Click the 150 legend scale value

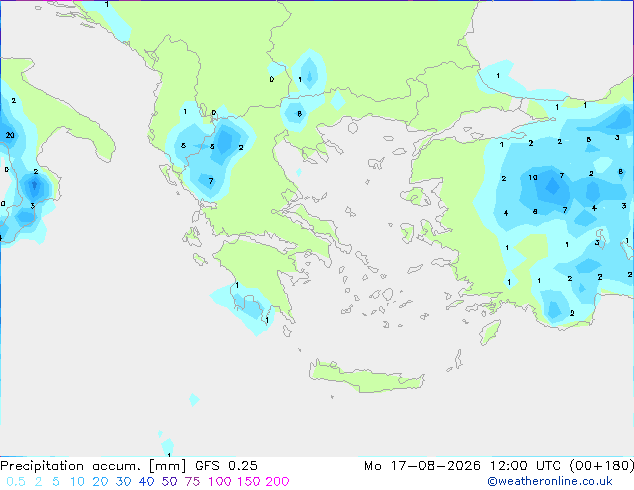249,482
